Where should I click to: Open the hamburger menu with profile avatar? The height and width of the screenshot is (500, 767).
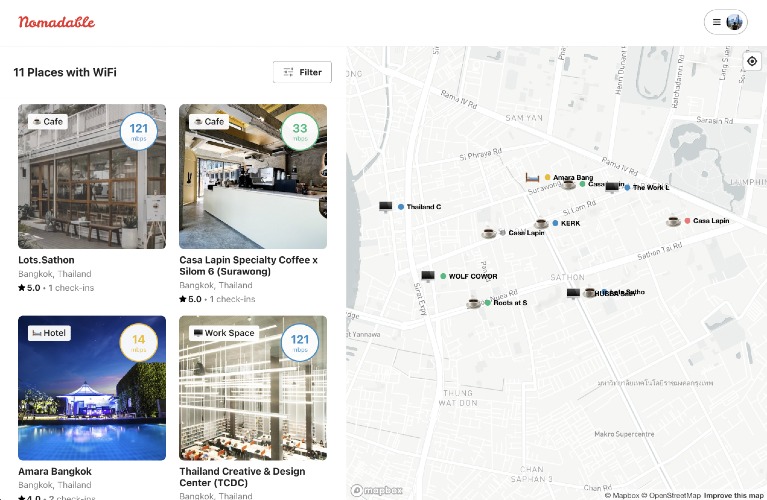[x=725, y=22]
